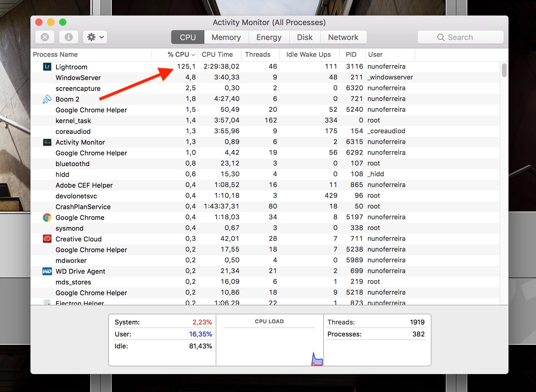Screen dimensions: 536x392
Task: Switch to the CPU tab
Action: pyautogui.click(x=188, y=37)
